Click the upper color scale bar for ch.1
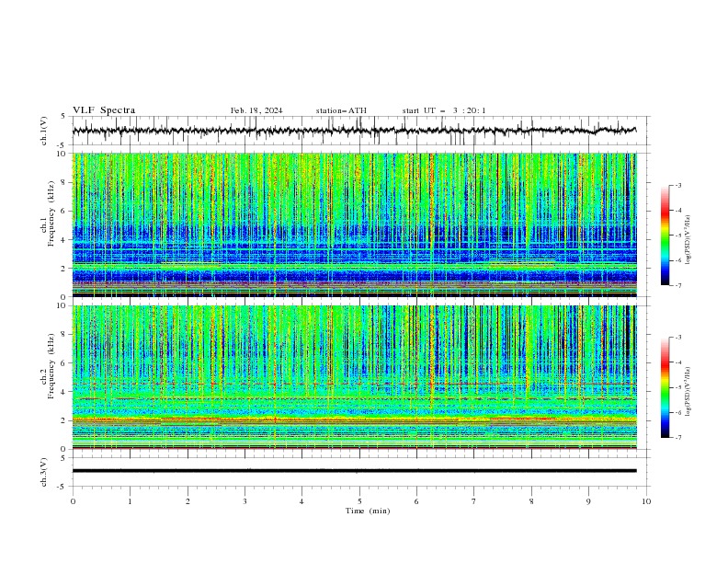This screenshot has width=728, height=563. (665, 236)
